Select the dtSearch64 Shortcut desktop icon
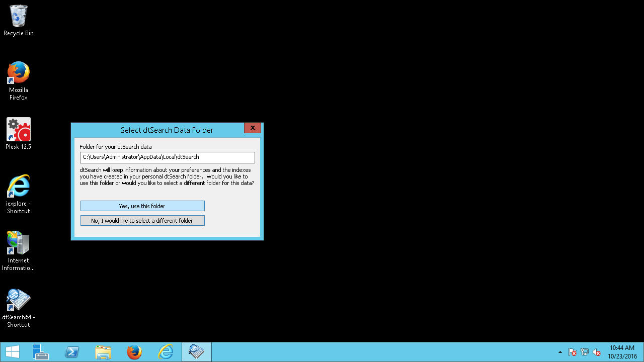The width and height of the screenshot is (644, 362). click(x=19, y=308)
